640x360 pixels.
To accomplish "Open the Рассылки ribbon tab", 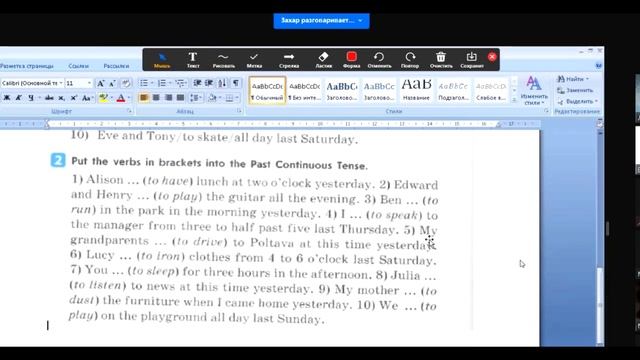I will point(116,66).
